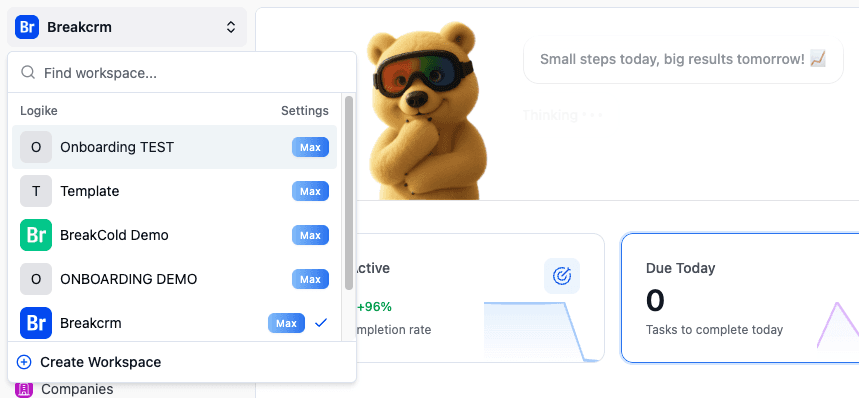
Task: Click the Template avatar letter T
Action: click(36, 191)
